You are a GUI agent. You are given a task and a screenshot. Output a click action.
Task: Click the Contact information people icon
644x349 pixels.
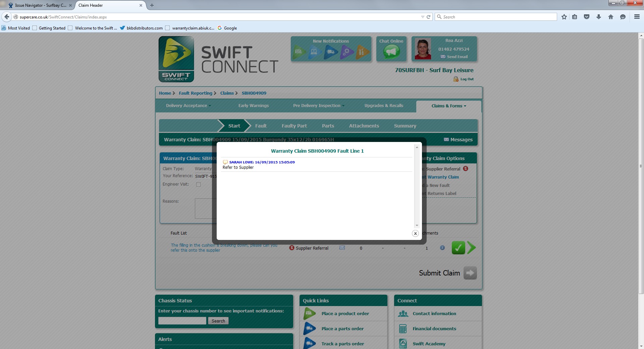coord(403,314)
